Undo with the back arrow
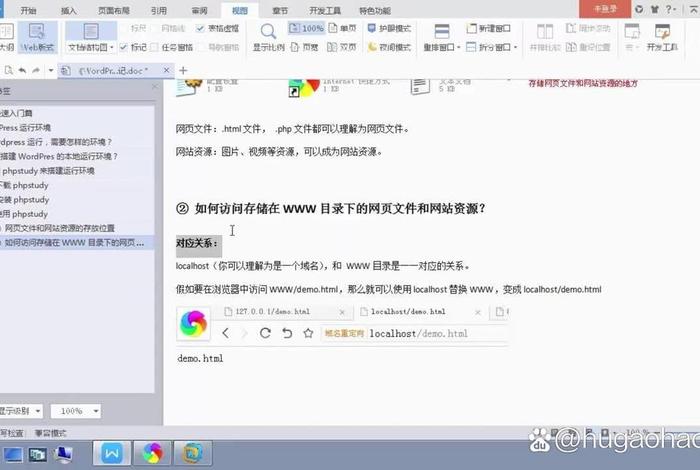 [x=22, y=71]
